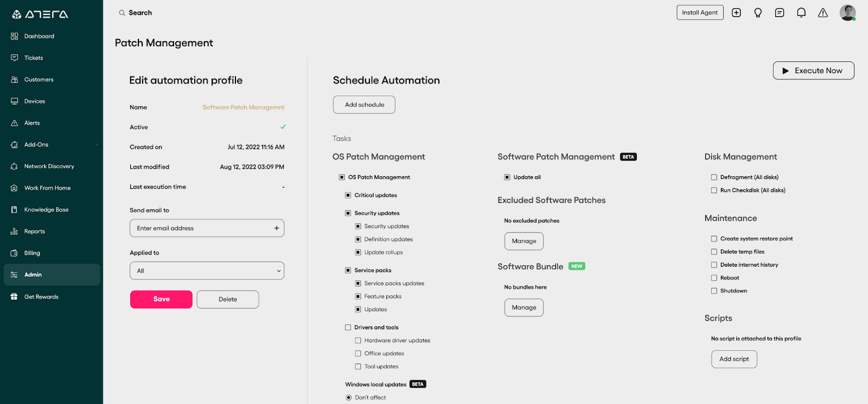Select the Don't affect radio button
The height and width of the screenshot is (404, 868).
pos(349,397)
